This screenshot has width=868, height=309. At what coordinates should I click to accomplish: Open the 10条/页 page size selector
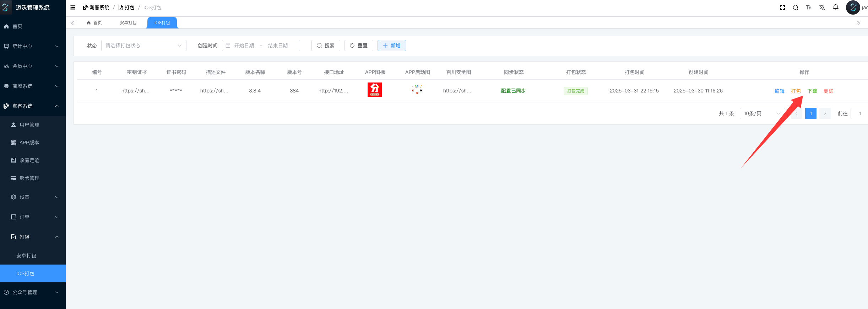(x=762, y=113)
